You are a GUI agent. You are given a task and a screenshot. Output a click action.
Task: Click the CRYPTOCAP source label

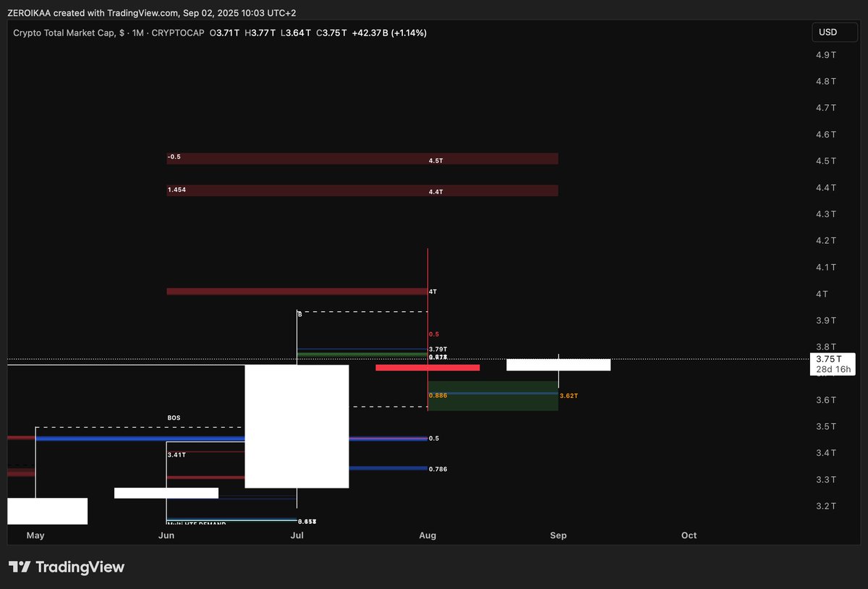[178, 33]
